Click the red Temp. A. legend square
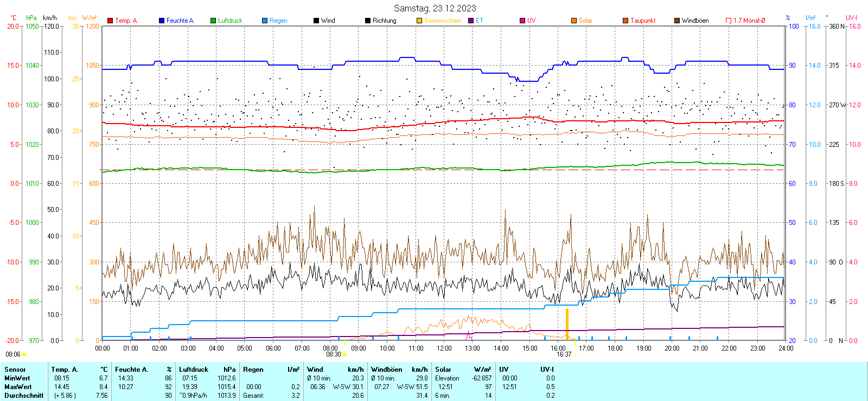The width and height of the screenshot is (868, 401). 110,21
